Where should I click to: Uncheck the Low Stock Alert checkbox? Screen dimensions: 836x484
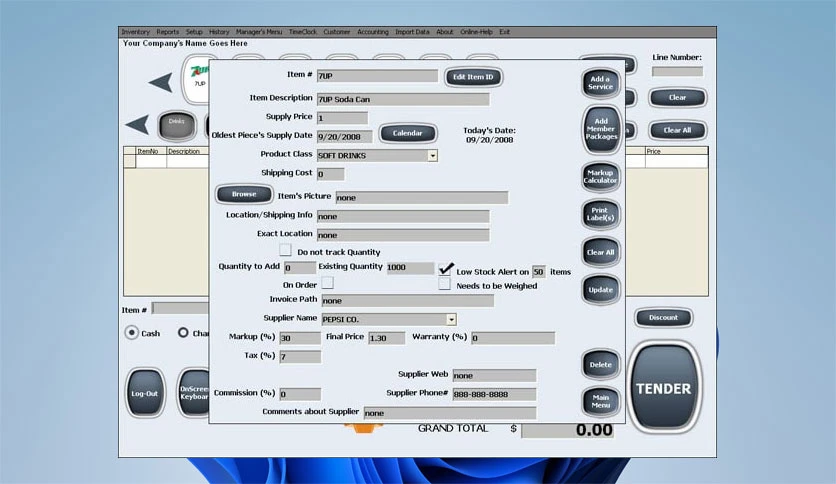pyautogui.click(x=445, y=269)
